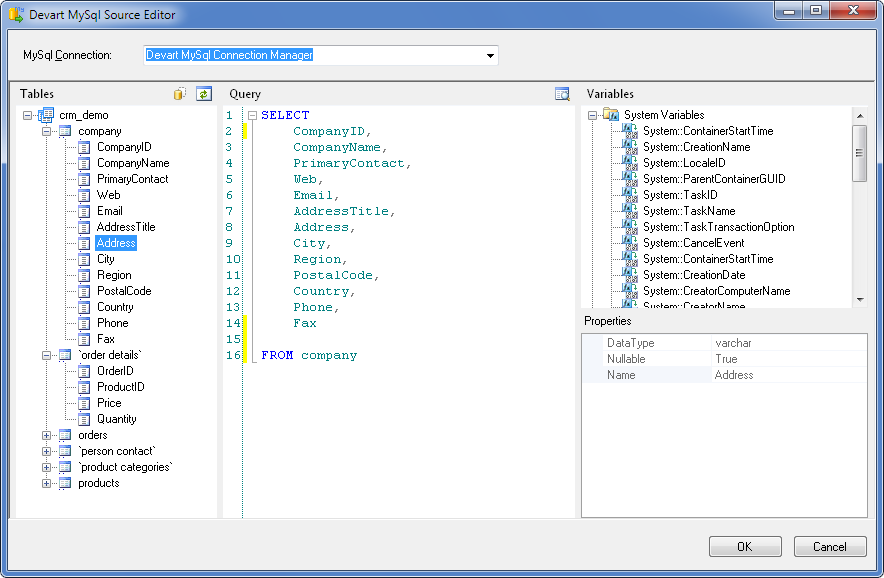Click the Cancel button
This screenshot has width=884, height=578.
pos(830,546)
